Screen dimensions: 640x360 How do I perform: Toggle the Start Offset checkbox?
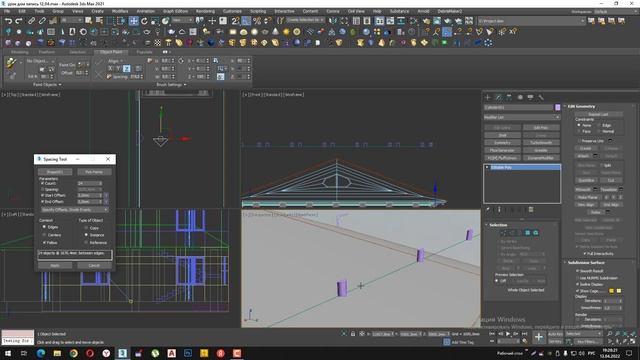[42, 196]
